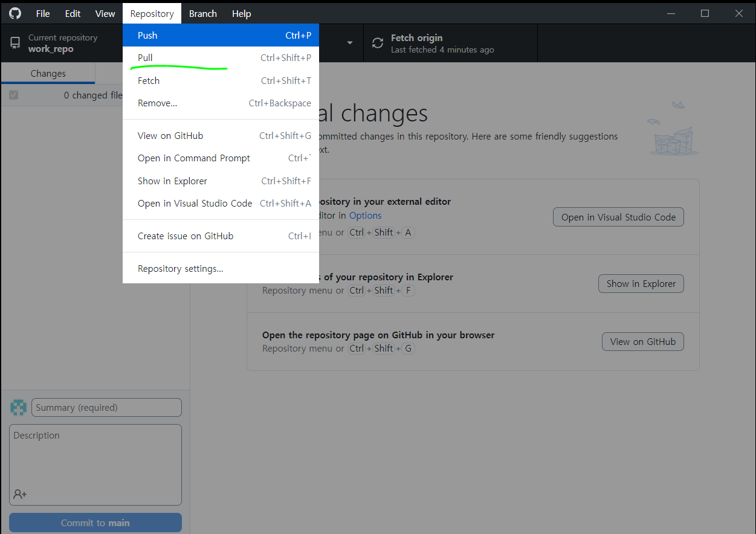The width and height of the screenshot is (756, 534).
Task: Click the add co-authors person icon
Action: tap(20, 494)
